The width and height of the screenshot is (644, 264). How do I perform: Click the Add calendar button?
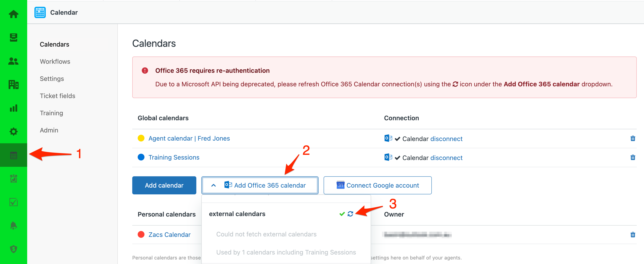point(164,185)
